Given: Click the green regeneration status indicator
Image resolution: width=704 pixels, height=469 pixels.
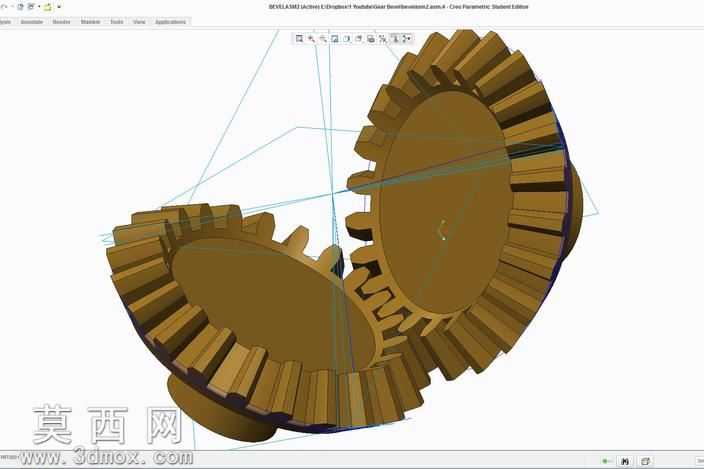Looking at the screenshot, I should tap(606, 461).
